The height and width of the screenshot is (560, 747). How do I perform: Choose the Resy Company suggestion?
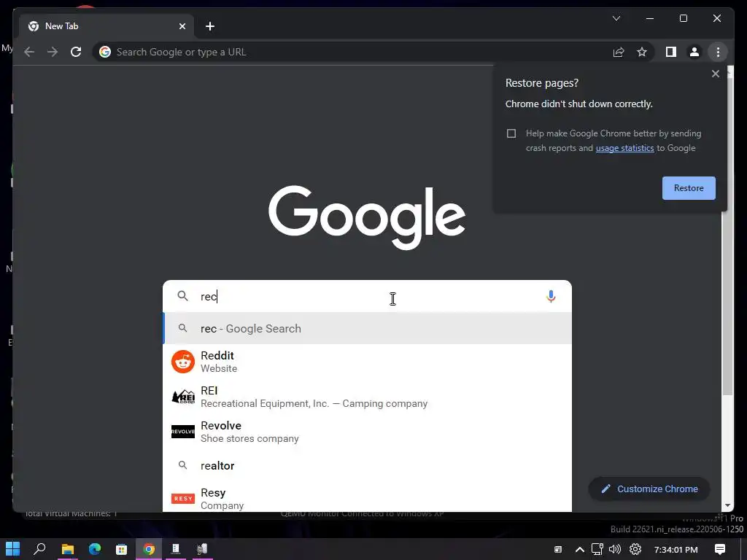(367, 498)
